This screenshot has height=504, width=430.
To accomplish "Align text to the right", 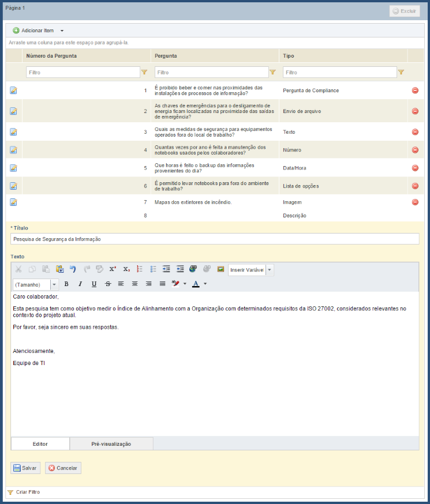I will (x=148, y=284).
